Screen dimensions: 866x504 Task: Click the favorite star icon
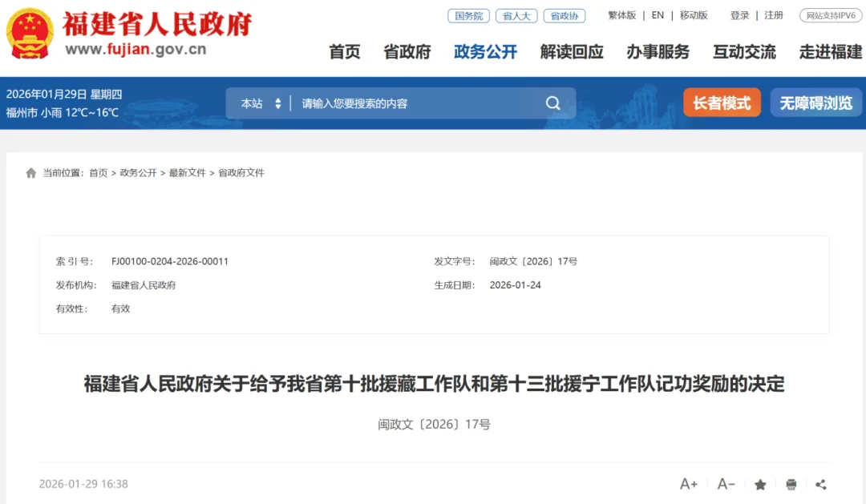click(x=759, y=484)
